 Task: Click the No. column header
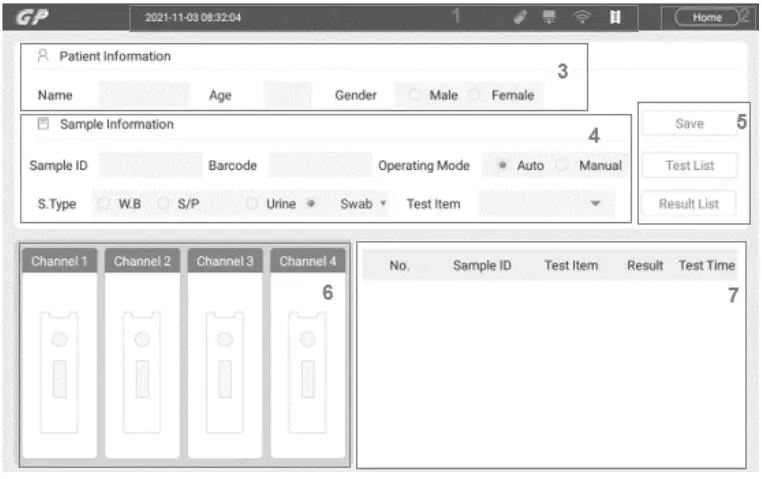coord(399,265)
